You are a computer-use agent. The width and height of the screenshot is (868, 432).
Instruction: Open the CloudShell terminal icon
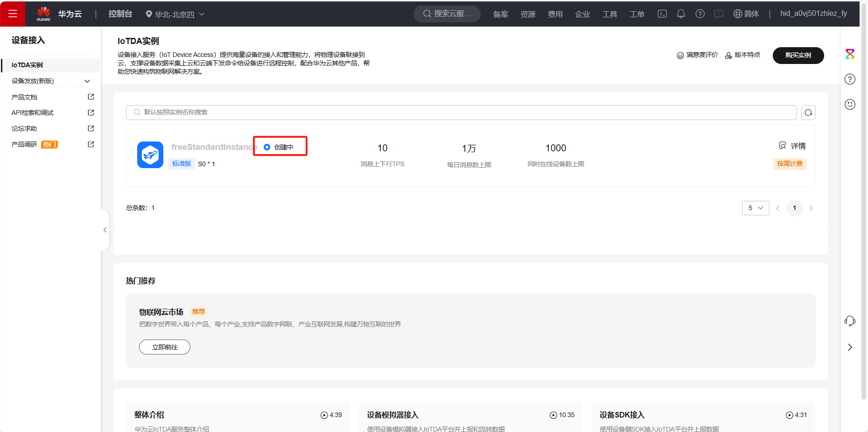coord(662,14)
